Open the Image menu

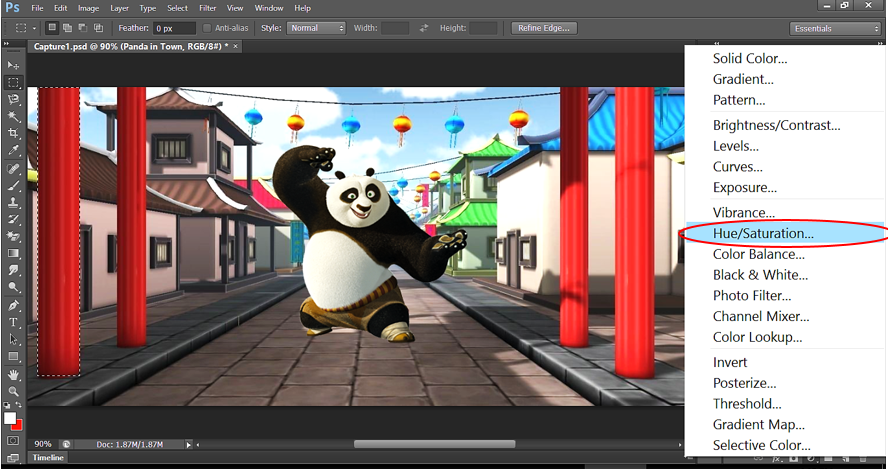88,8
